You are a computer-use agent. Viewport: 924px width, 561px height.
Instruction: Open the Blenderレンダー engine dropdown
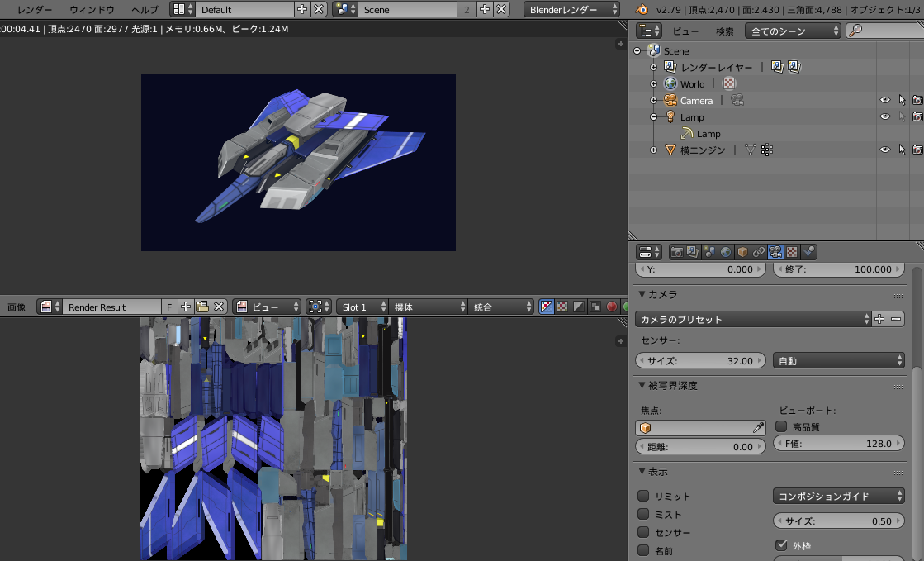click(x=571, y=9)
